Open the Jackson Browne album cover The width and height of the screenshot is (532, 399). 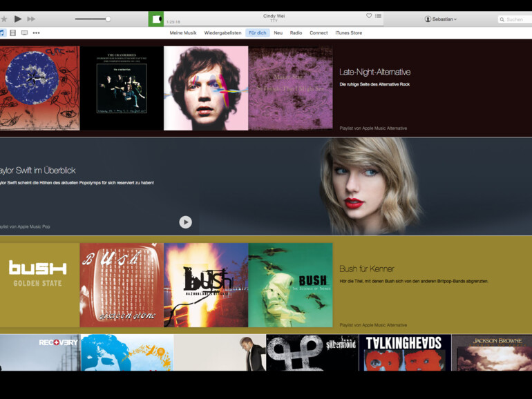point(492,353)
